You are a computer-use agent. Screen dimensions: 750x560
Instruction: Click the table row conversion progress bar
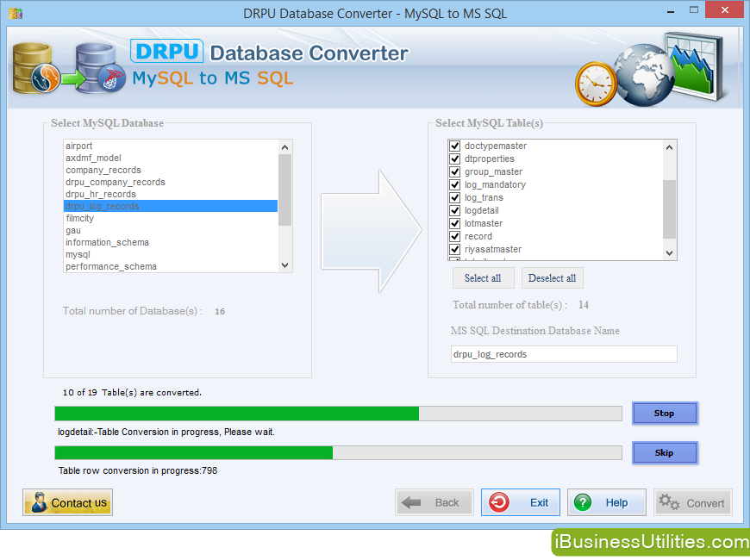pyautogui.click(x=338, y=452)
